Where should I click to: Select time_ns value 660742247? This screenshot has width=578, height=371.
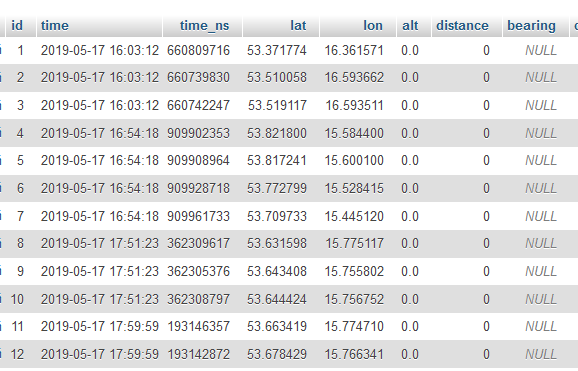pos(198,105)
